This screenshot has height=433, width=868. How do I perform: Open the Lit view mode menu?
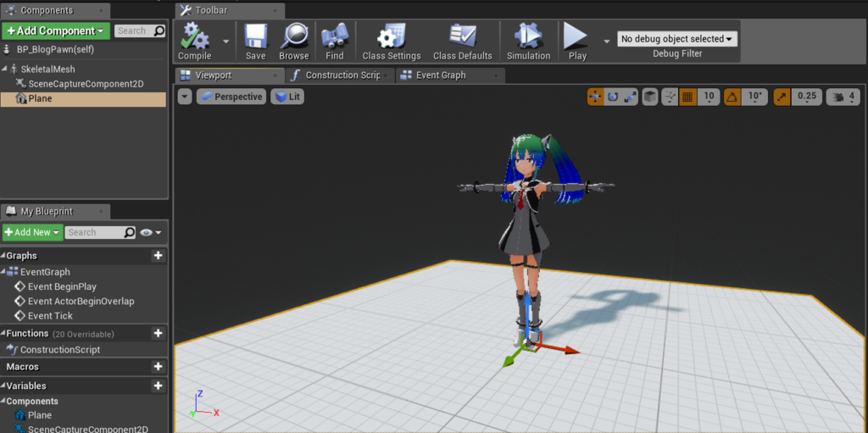(287, 97)
